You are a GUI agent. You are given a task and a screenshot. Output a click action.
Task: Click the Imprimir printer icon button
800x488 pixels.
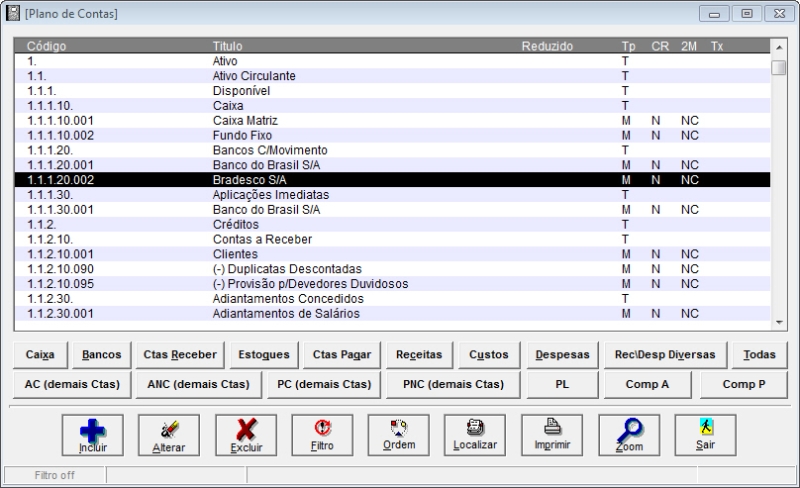point(552,435)
